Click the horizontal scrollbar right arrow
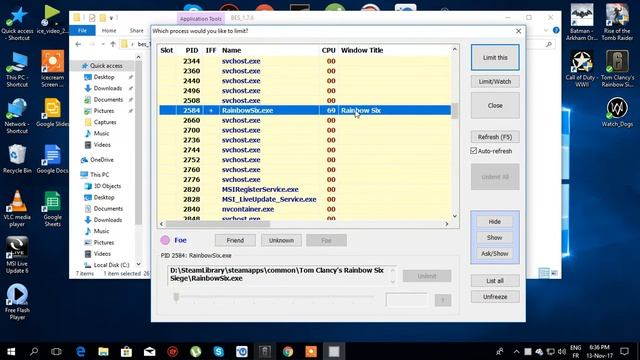This screenshot has width=640, height=360. pyautogui.click(x=447, y=224)
